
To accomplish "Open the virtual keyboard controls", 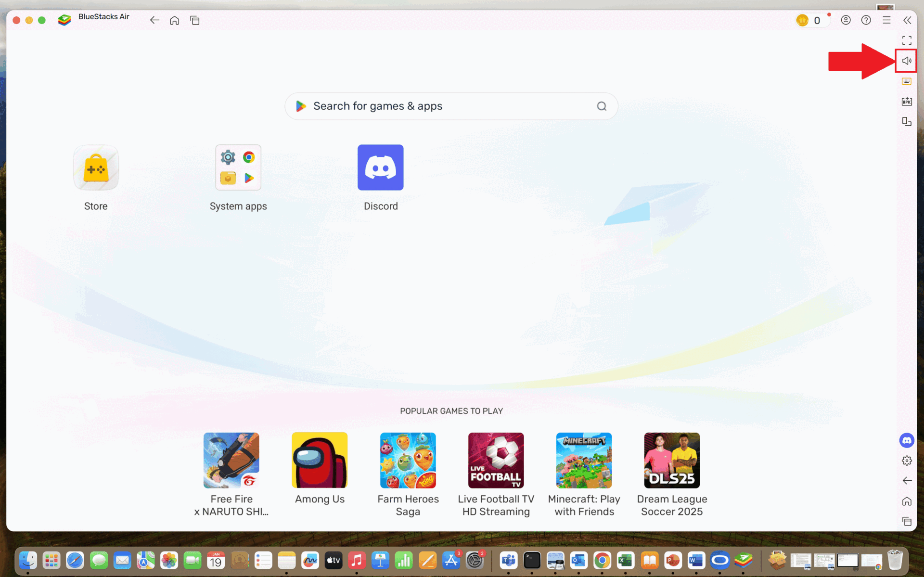I will pyautogui.click(x=907, y=81).
